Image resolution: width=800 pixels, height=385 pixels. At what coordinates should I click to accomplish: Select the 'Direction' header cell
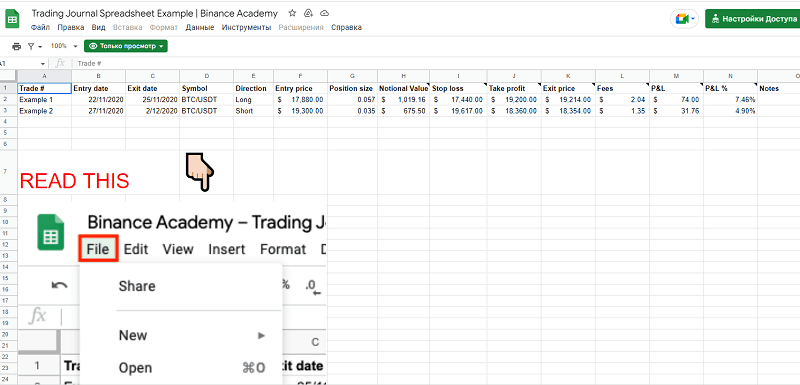tap(254, 88)
